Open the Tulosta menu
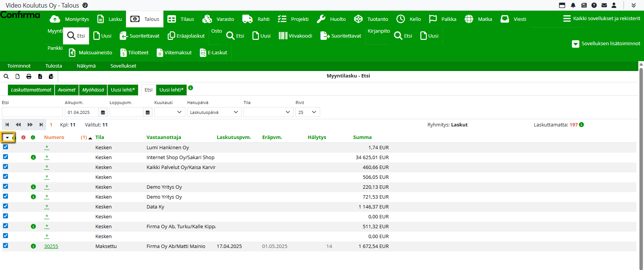The image size is (644, 270). 53,66
